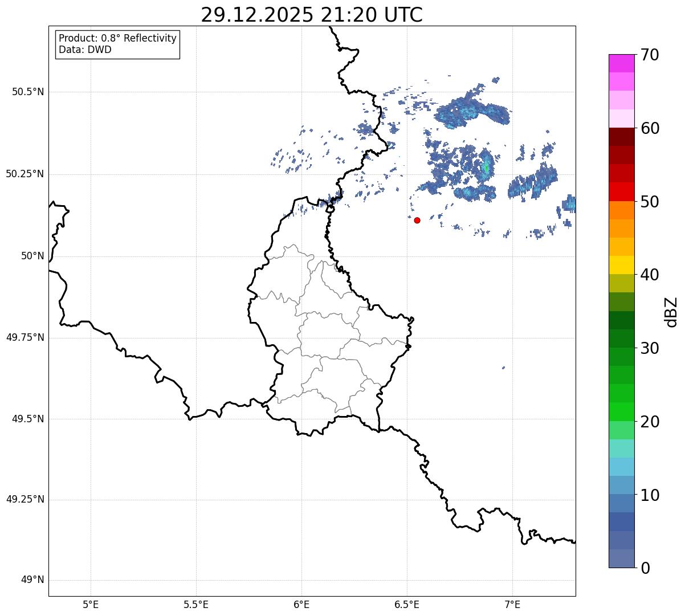This screenshot has height=616, width=685.
Task: Click the colorbar tick label "20"
Action: [650, 422]
